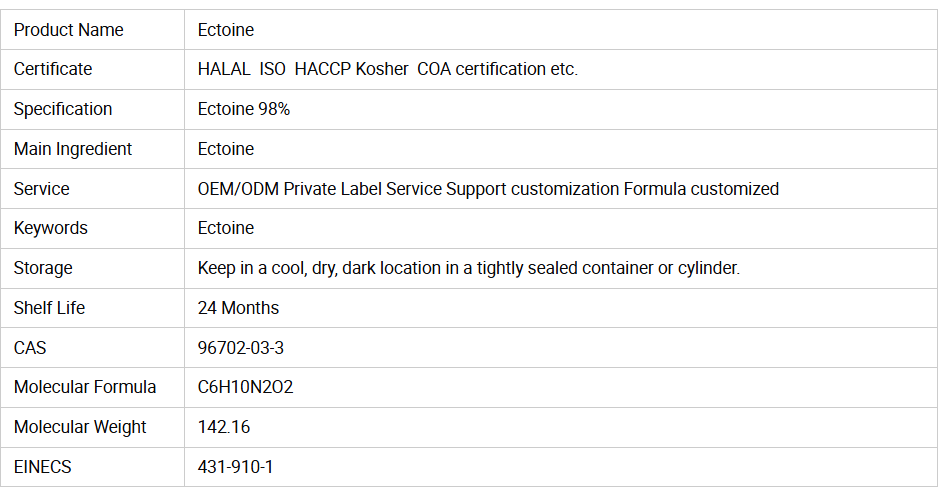
Task: Click the CAS row label
Action: [30, 348]
